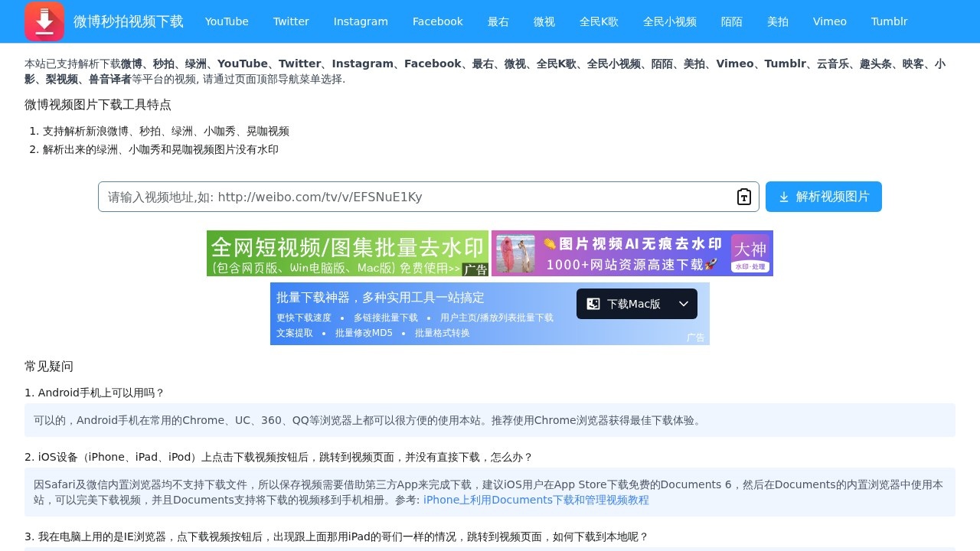Viewport: 980px width, 551px height.
Task: Open the 微视 navigation item
Action: [544, 21]
